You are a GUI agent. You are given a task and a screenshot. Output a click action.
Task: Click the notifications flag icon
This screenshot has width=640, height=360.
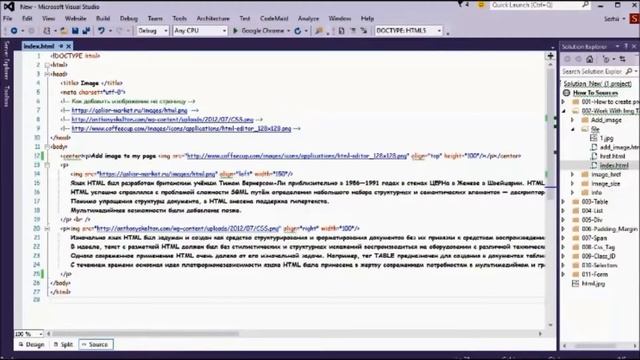point(461,5)
